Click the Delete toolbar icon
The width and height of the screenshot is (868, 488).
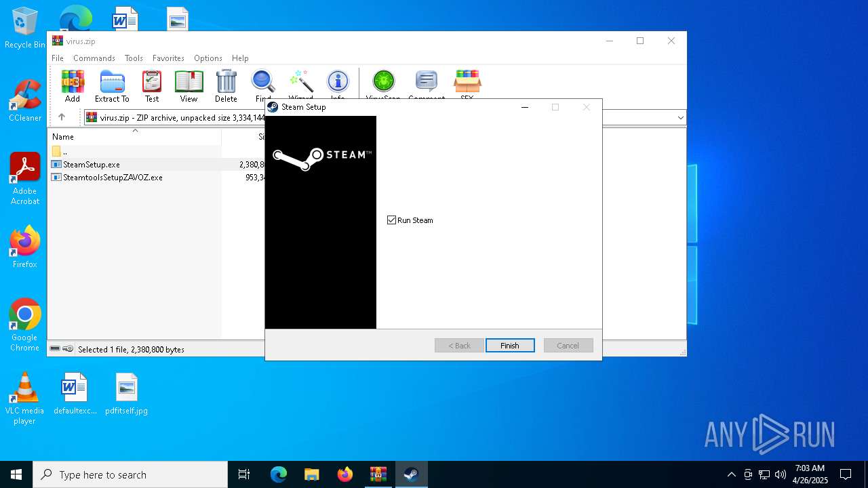click(x=226, y=86)
